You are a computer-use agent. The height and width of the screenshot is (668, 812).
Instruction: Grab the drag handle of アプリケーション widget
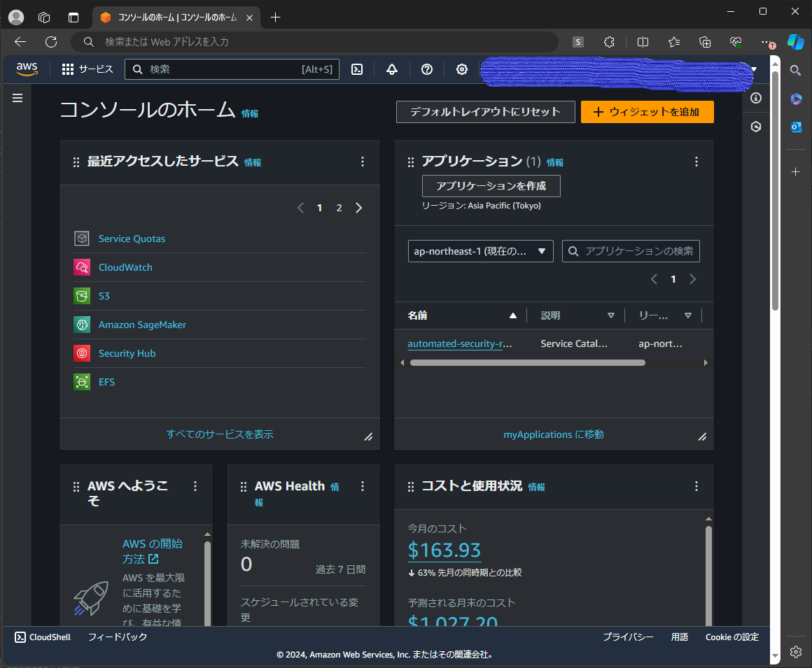point(411,162)
